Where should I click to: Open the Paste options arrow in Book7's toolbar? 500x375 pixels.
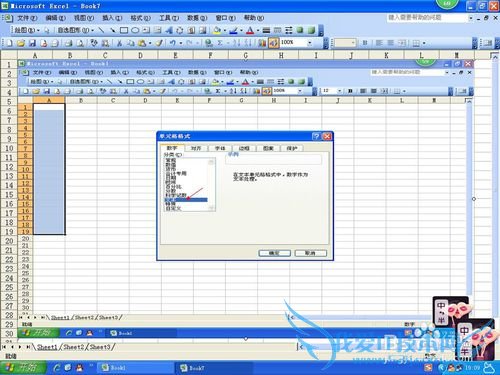(x=150, y=43)
